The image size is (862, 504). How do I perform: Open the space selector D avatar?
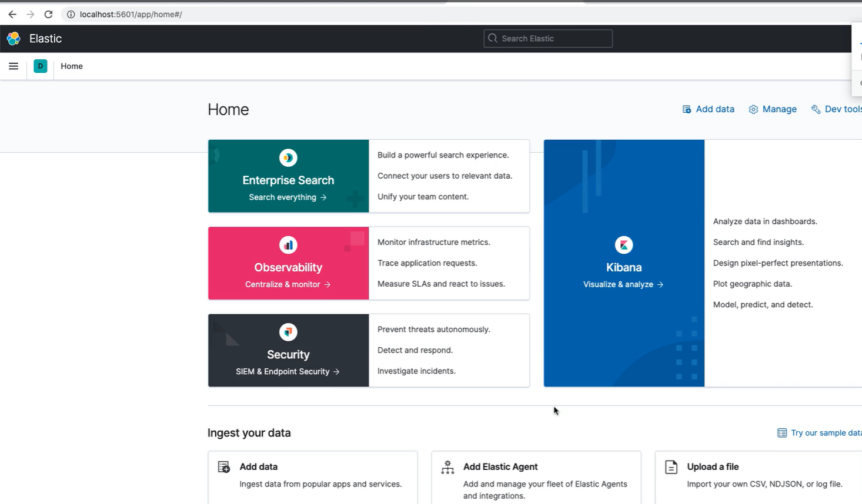pos(41,66)
